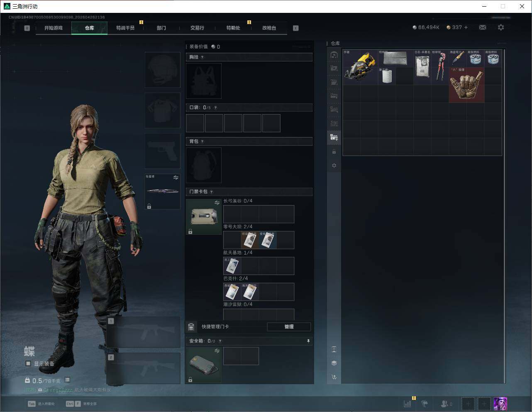Image resolution: width=532 pixels, height=412 pixels.
Task: Click the 胸挂 chest rig slot
Action: pos(204,81)
